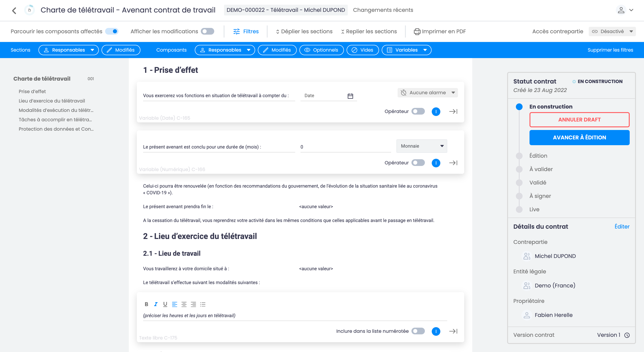Enable Inclure dans la liste numérotée

point(418,331)
